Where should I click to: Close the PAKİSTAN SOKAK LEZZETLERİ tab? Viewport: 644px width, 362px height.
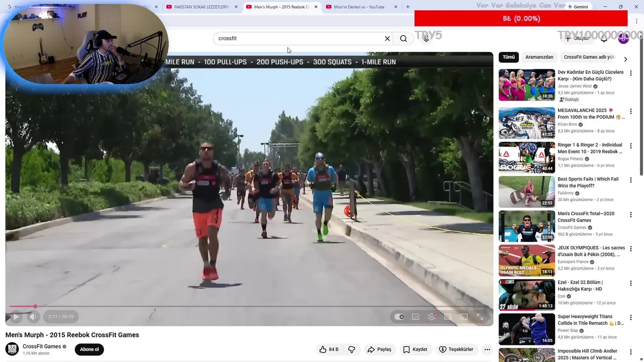coord(236,7)
